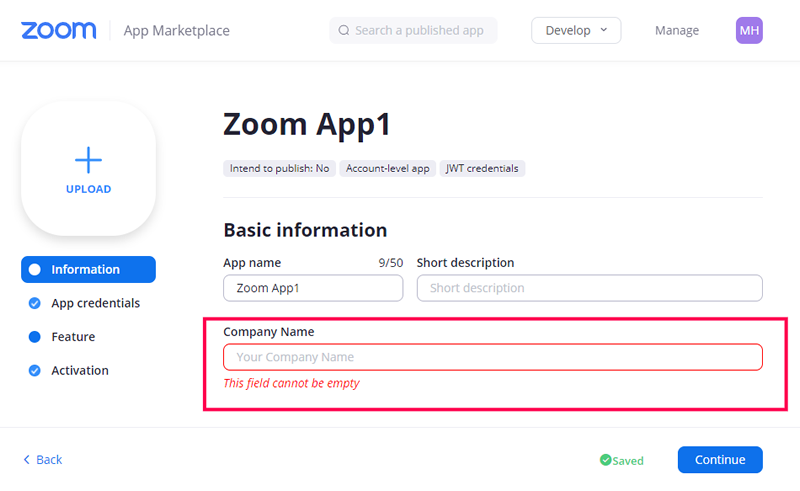Image resolution: width=800 pixels, height=491 pixels.
Task: Open the Manage page
Action: pos(677,31)
